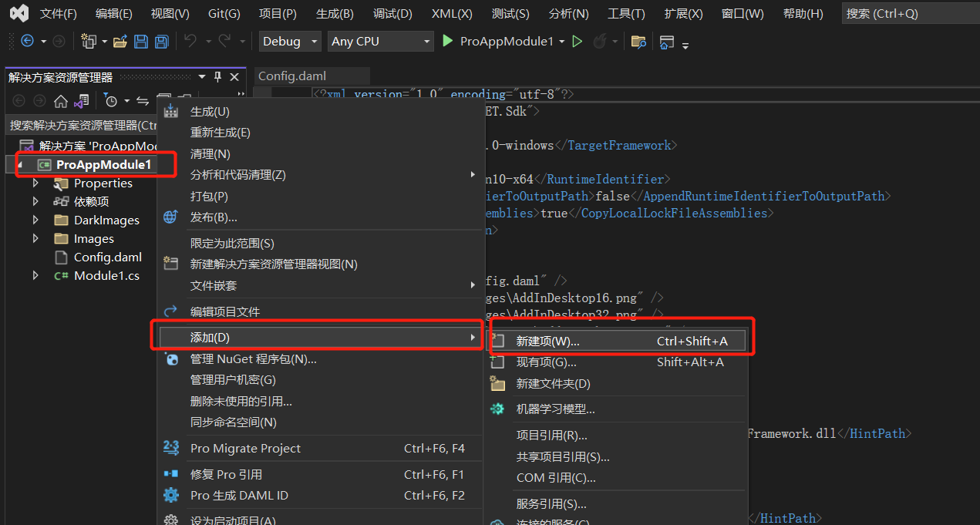
Task: Click the Visual Studio logo icon
Action: click(20, 13)
